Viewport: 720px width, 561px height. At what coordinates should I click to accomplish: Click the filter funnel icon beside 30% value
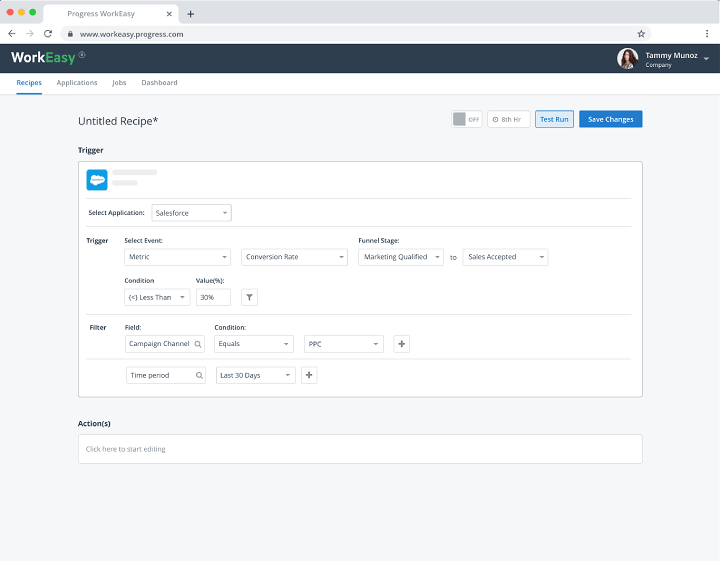pos(250,297)
